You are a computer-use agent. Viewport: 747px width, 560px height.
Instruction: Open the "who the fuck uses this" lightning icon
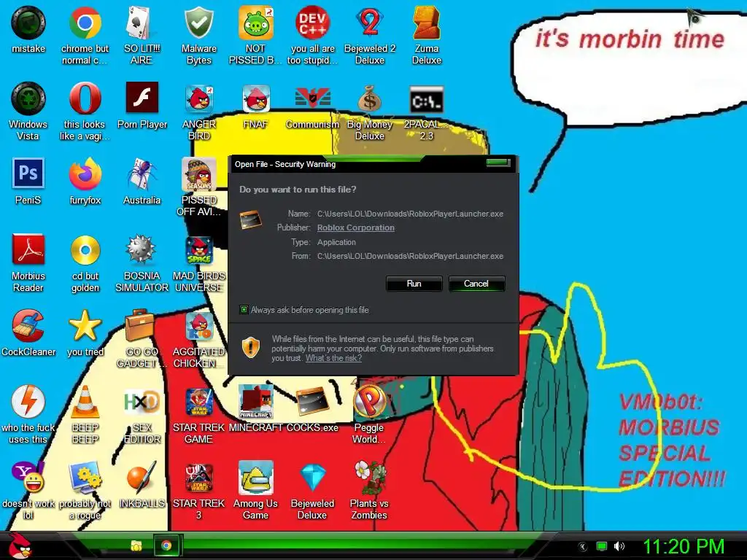[28, 402]
